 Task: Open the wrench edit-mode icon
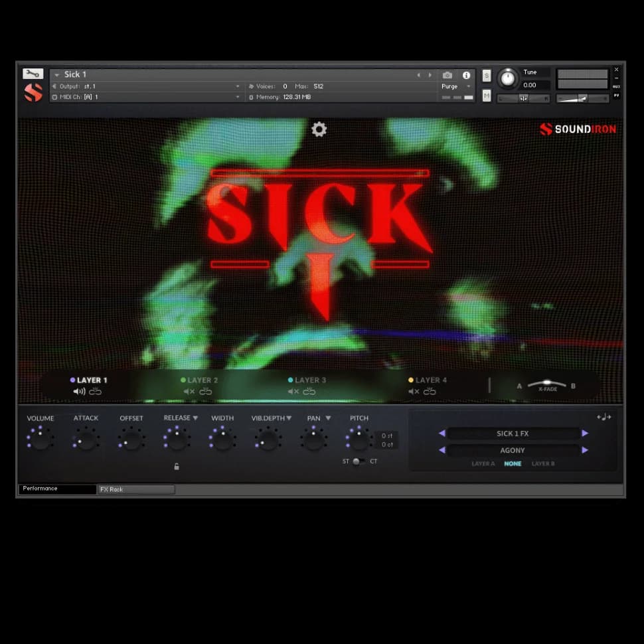tap(33, 74)
